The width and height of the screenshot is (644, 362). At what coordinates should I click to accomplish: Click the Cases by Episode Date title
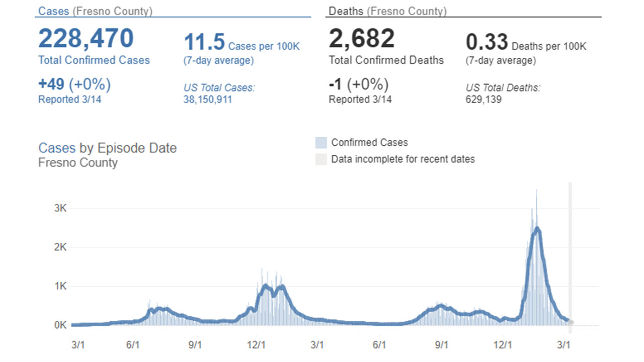(x=108, y=148)
